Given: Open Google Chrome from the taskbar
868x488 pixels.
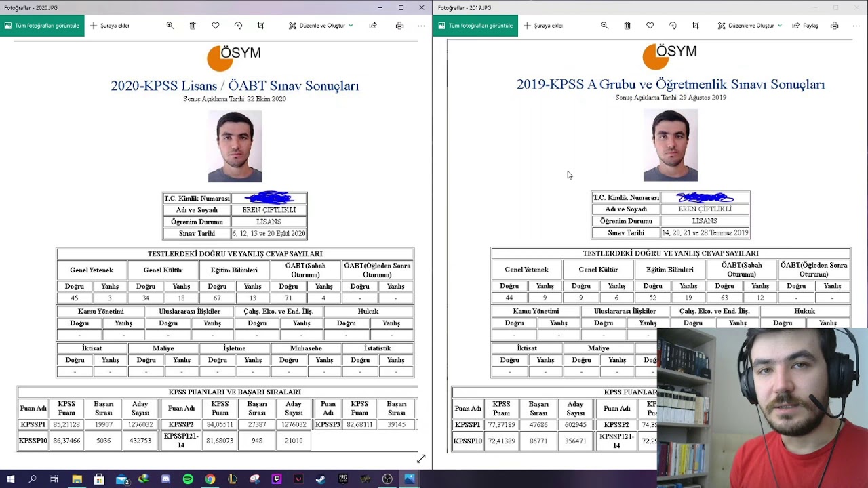Looking at the screenshot, I should click(x=210, y=479).
